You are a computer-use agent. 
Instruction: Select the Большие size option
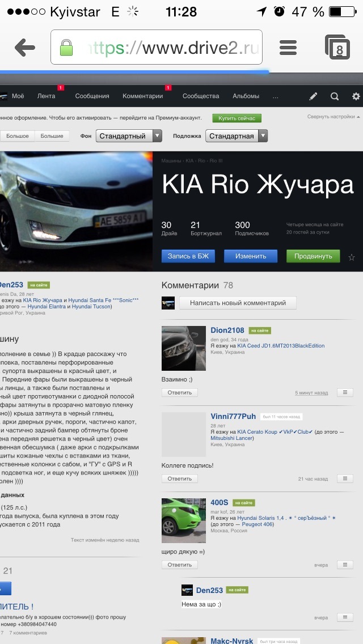pyautogui.click(x=52, y=136)
